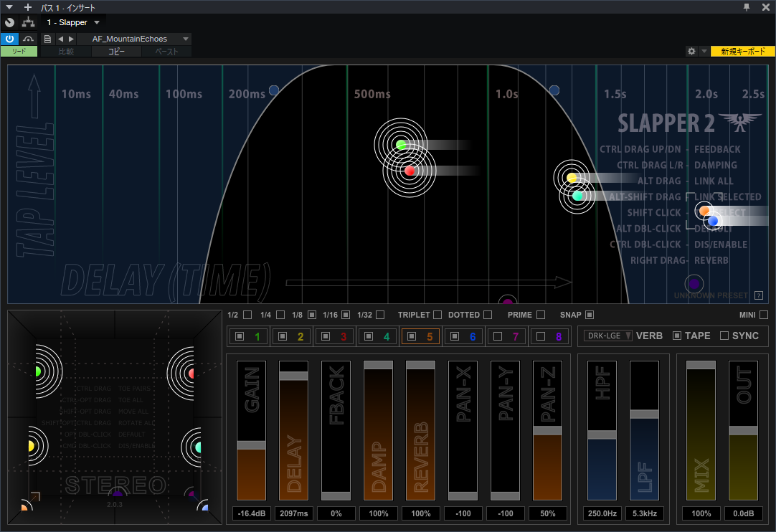Click the yellow tap in the stereo panner

[x=31, y=447]
